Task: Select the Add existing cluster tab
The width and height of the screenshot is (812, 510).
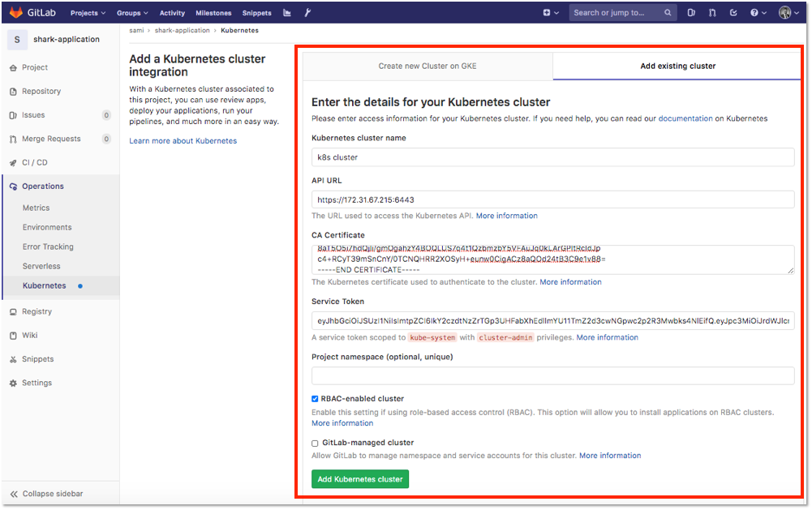Action: (x=677, y=66)
